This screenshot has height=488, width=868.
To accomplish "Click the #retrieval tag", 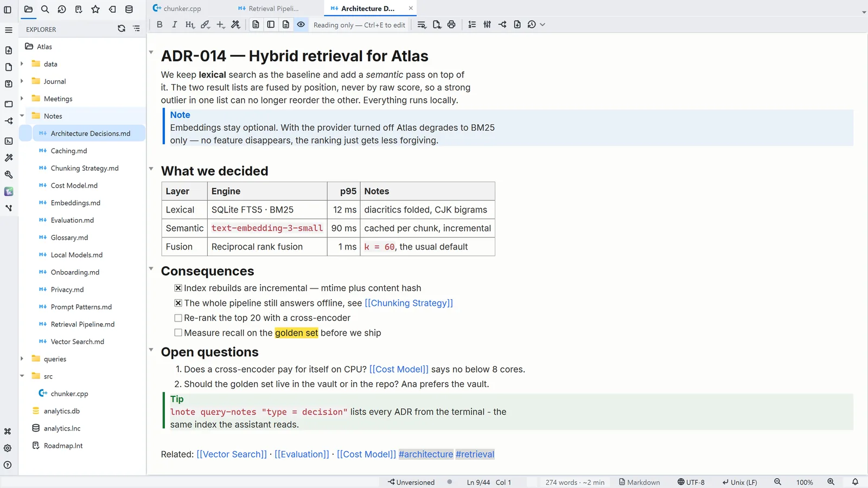I will click(475, 454).
